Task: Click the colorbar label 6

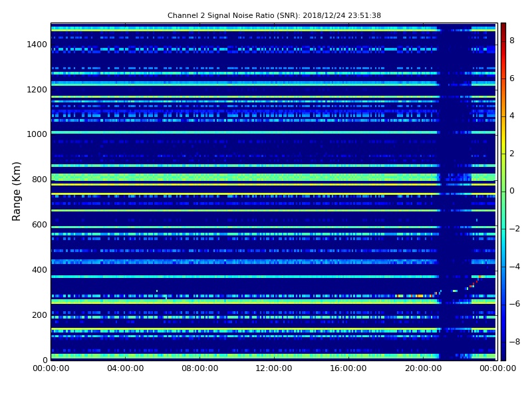Action: pyautogui.click(x=512, y=78)
